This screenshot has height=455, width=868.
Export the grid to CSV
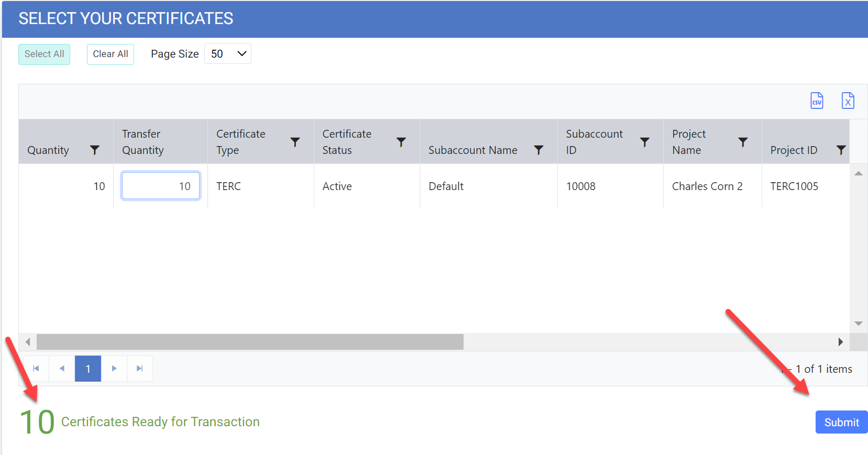pos(817,101)
